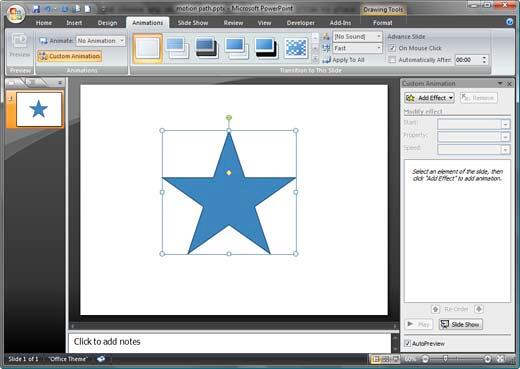Open the Developer tab
This screenshot has width=520, height=369.
(301, 23)
